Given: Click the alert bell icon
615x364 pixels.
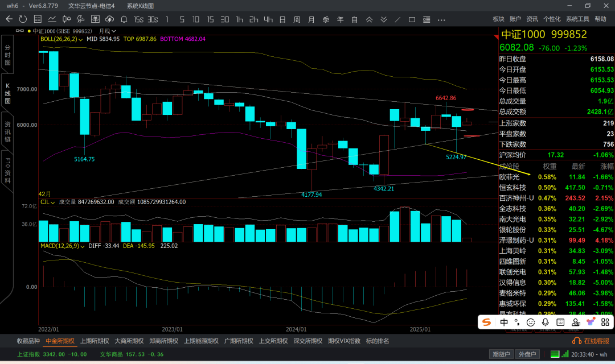Looking at the screenshot, I should point(123,19).
